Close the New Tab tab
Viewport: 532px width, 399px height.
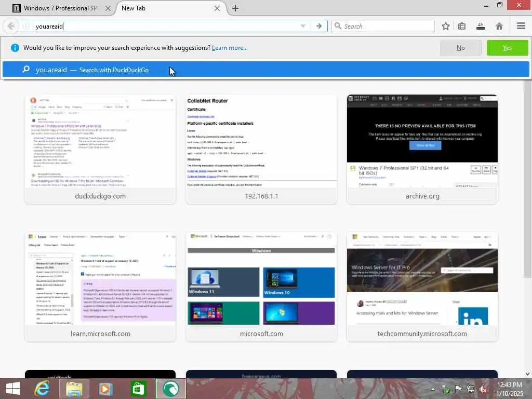tap(217, 8)
